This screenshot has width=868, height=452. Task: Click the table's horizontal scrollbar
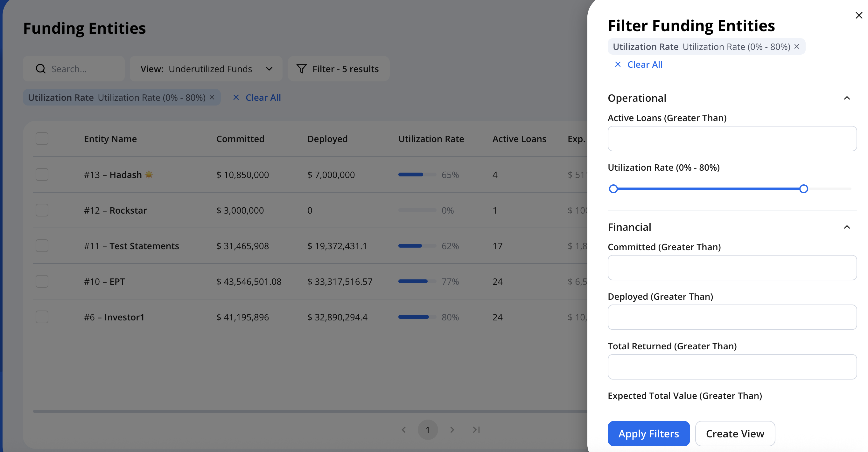point(310,411)
